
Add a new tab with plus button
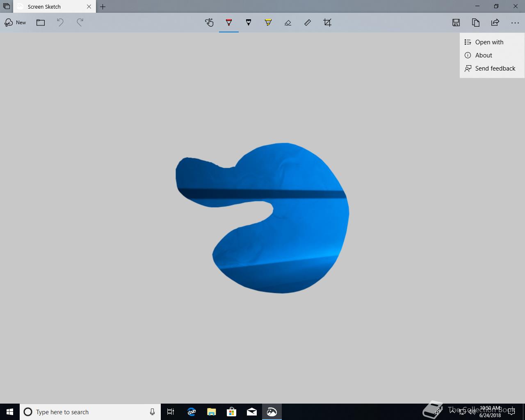(x=103, y=7)
